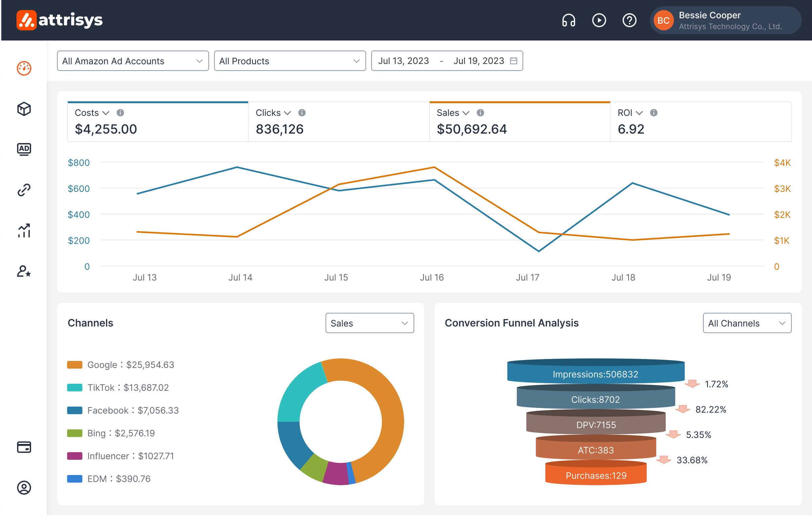Select the Products box icon in sidebar
Screen dimensions: 812x518
tap(24, 109)
